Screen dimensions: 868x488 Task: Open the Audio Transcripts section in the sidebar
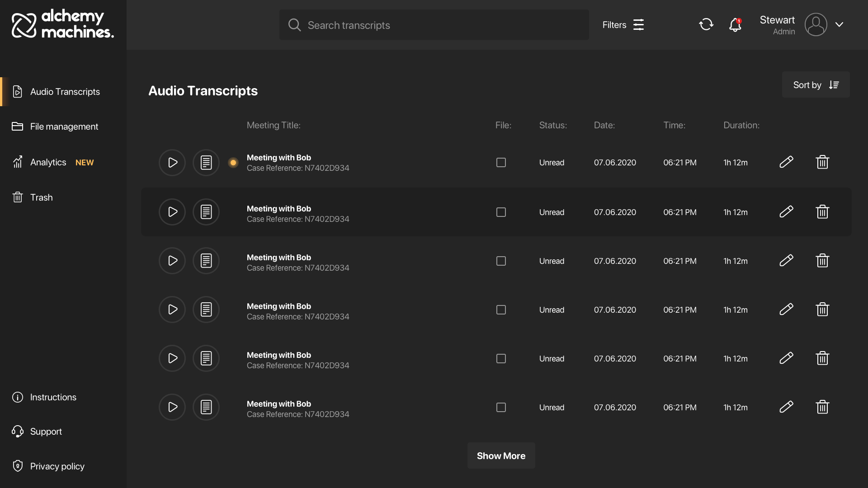click(65, 92)
